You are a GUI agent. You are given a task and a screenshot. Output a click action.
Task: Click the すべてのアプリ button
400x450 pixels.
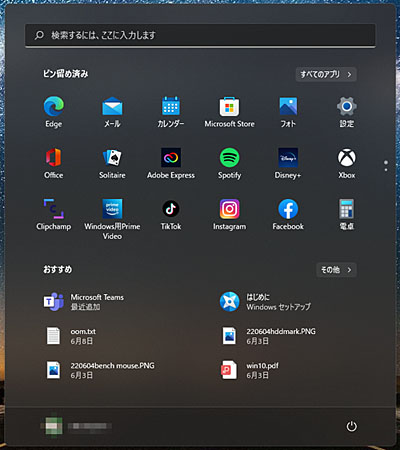[x=326, y=74]
